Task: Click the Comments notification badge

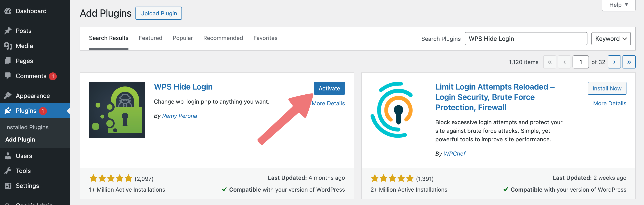Action: pyautogui.click(x=53, y=76)
